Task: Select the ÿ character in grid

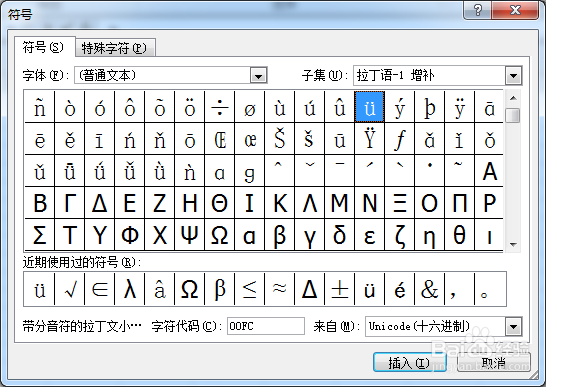Action: [459, 107]
